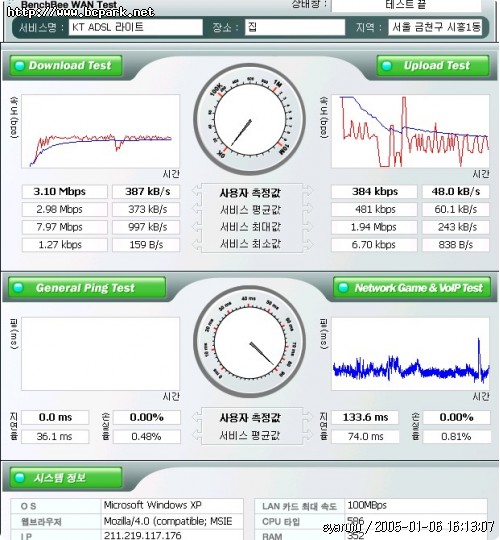The height and width of the screenshot is (540, 500).
Task: Select the 0.48% loss rate value
Action: [x=147, y=437]
